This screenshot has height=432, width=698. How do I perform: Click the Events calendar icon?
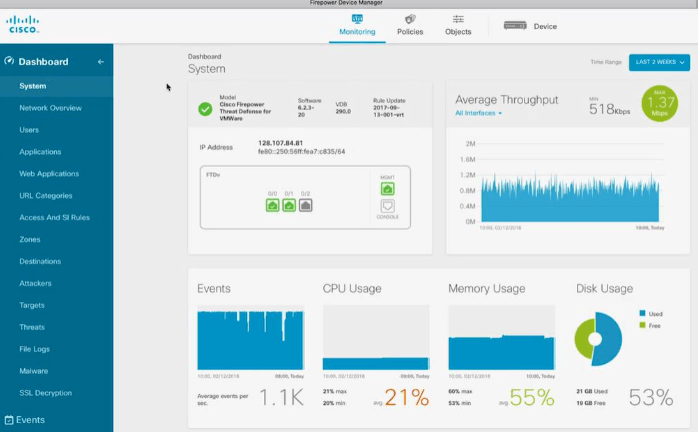[9, 420]
